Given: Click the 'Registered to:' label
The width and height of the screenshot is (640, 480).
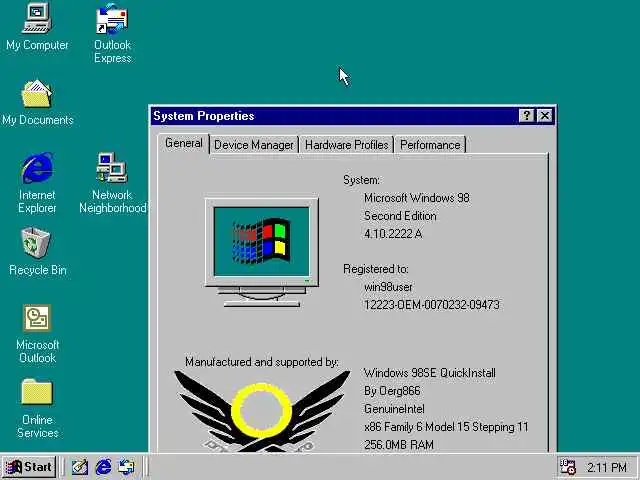Looking at the screenshot, I should point(376,269).
